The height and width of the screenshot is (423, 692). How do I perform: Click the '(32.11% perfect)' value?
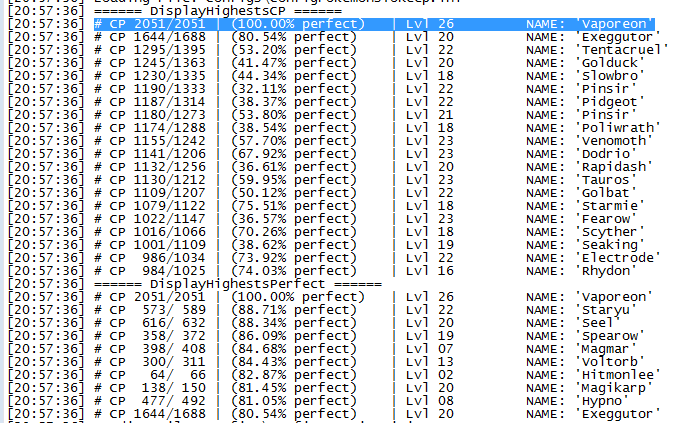pyautogui.click(x=294, y=89)
